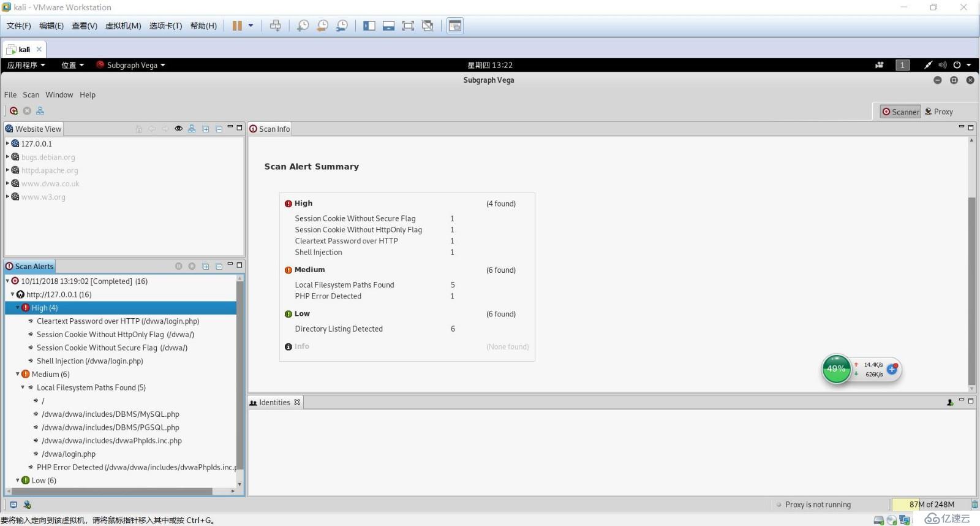Open VMware 虚拟机(M) menu
This screenshot has height=526, width=980.
tap(123, 26)
